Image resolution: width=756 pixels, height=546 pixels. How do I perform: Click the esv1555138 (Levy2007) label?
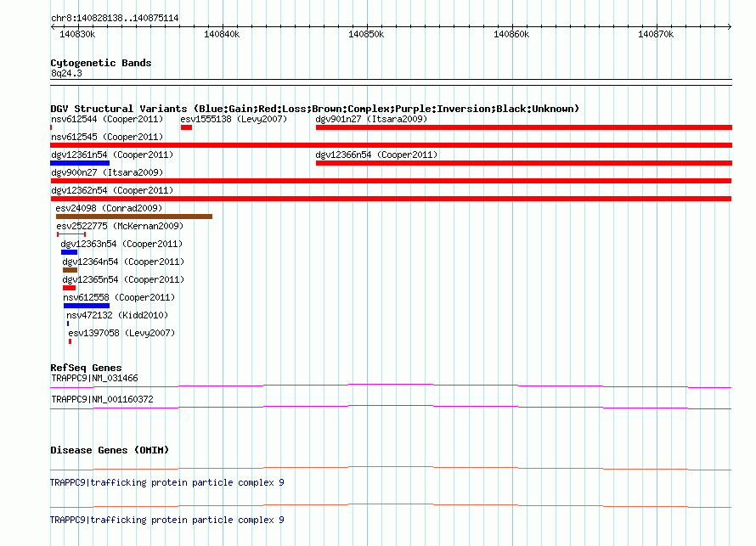point(234,119)
